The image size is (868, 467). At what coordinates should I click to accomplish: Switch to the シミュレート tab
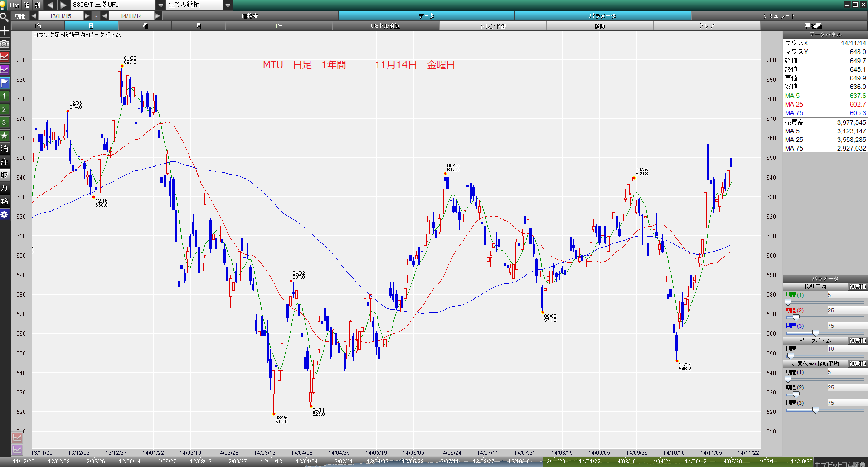coord(779,16)
